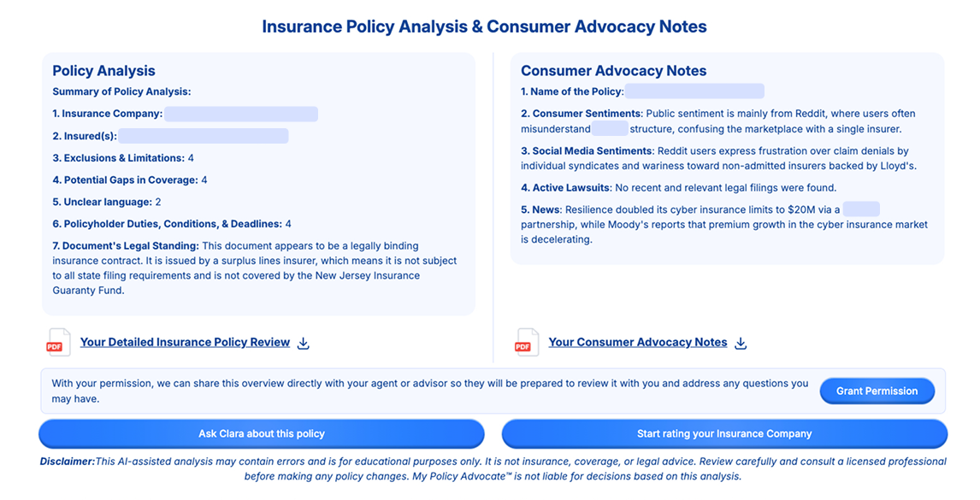Click the redacted Name of the Policy value
Viewport: 980px width, 500px height.
(x=694, y=91)
